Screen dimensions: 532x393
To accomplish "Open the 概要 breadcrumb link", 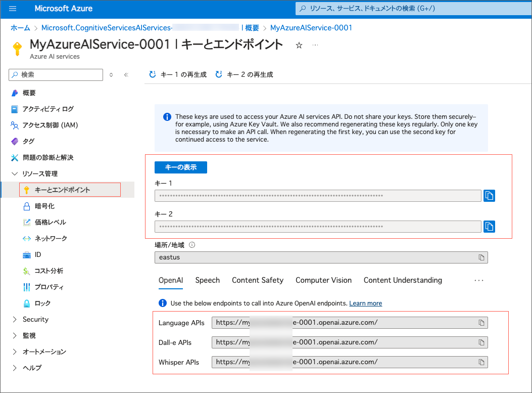I will pyautogui.click(x=252, y=28).
